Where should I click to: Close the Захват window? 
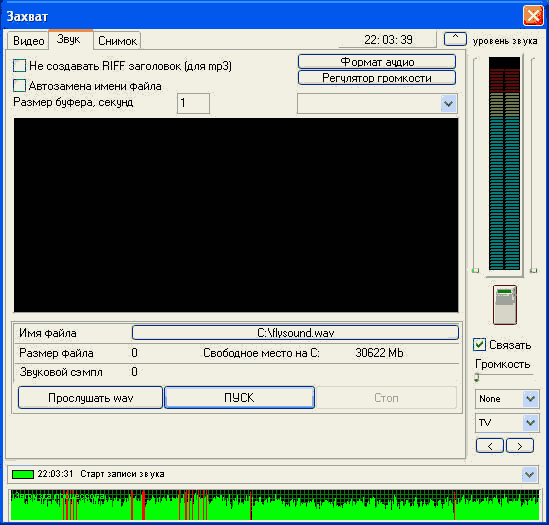tap(533, 16)
